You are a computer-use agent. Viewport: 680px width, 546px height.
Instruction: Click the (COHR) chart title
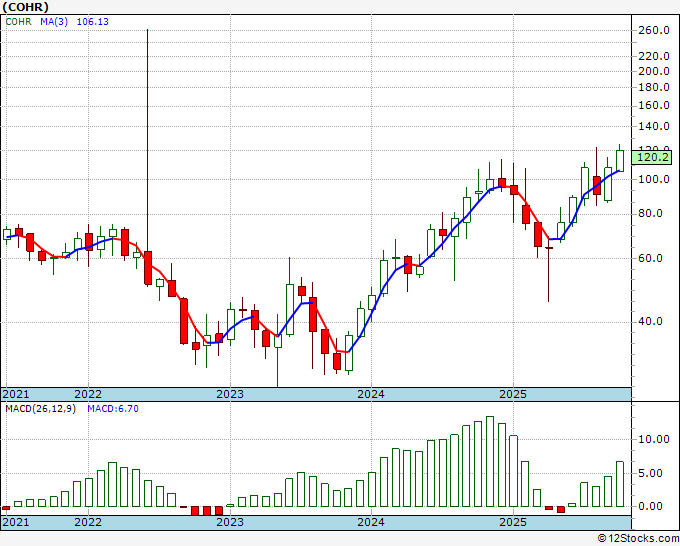(x=26, y=7)
